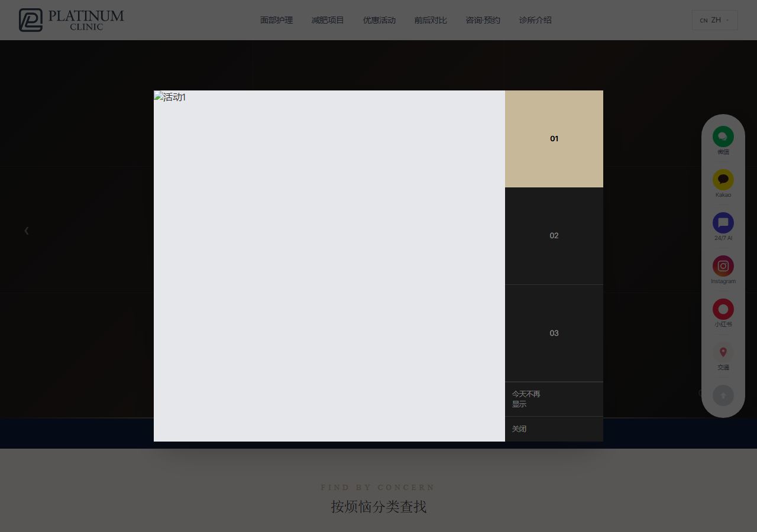Go to 优惠活动 menu item
Image resolution: width=757 pixels, height=532 pixels.
pyautogui.click(x=379, y=20)
